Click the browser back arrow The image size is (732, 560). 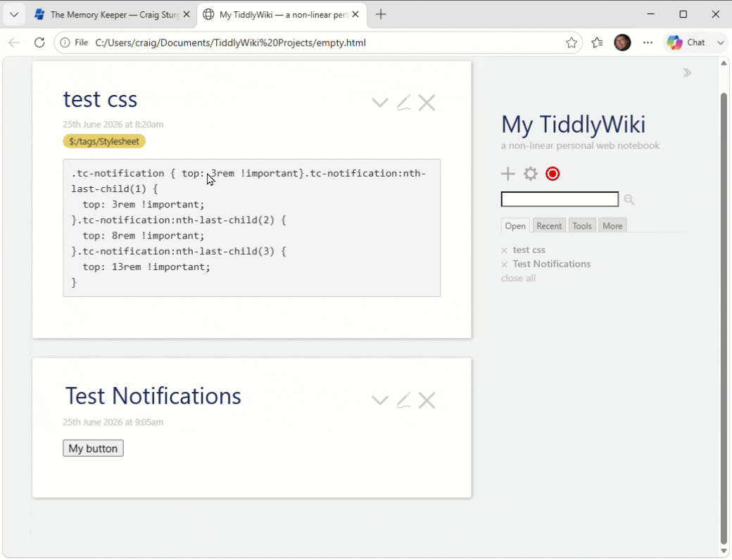tap(14, 43)
